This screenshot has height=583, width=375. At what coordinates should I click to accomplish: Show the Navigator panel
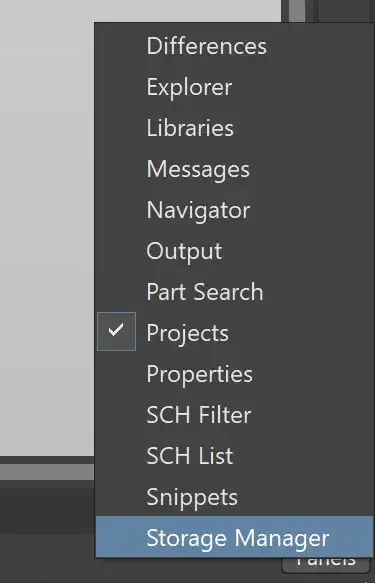click(234, 210)
